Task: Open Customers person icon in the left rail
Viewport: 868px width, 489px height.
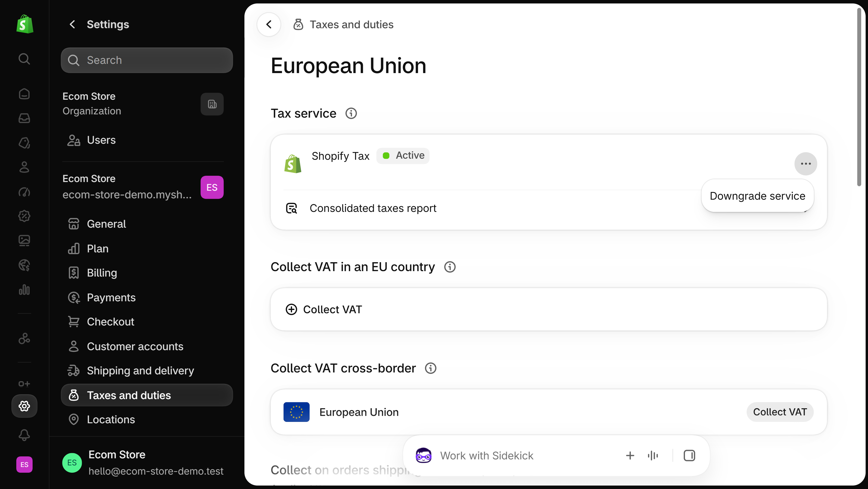Action: pos(24,167)
